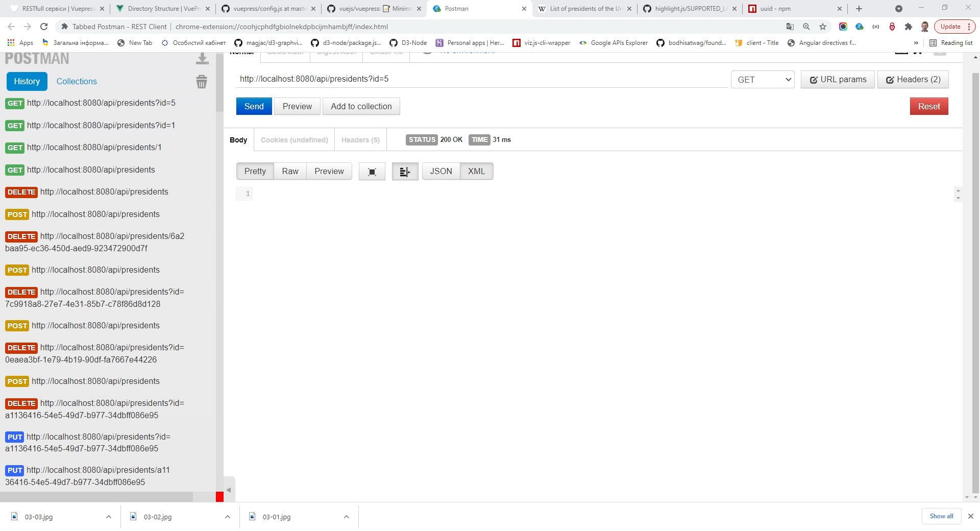Click the trash icon to clear history
Image resolution: width=980 pixels, height=531 pixels.
coord(202,82)
